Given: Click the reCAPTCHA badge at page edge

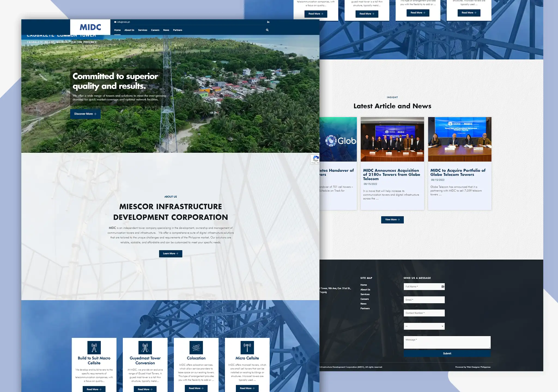Looking at the screenshot, I should pos(315,159).
